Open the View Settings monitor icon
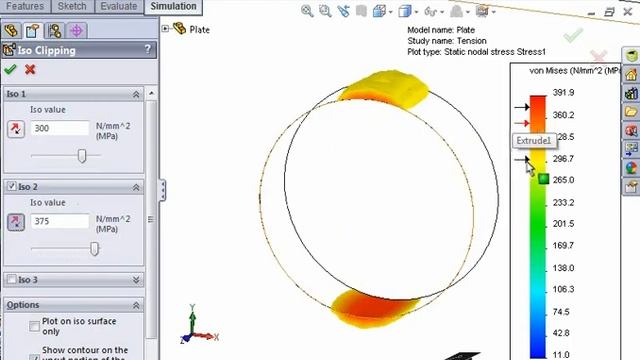Viewport: 640px width, 360px height. click(482, 11)
